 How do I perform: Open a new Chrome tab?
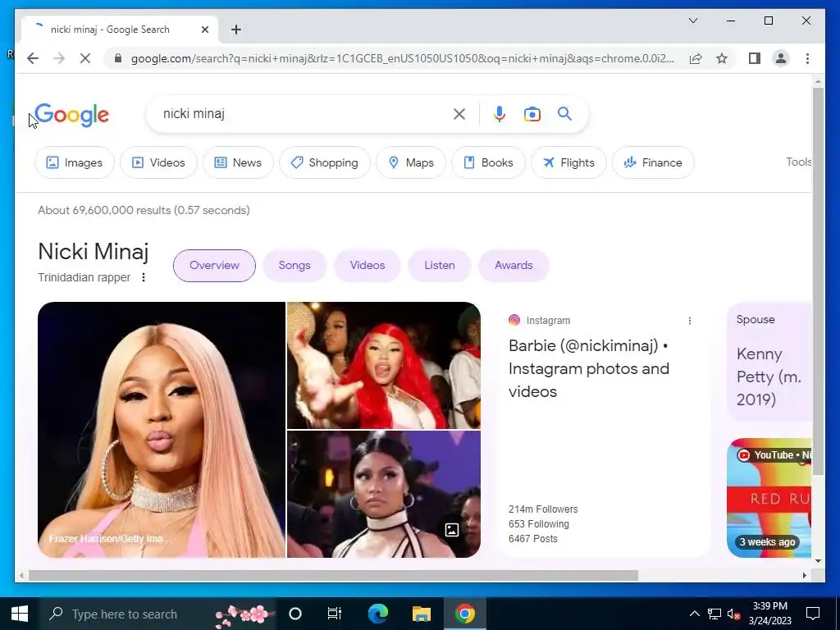click(x=236, y=30)
